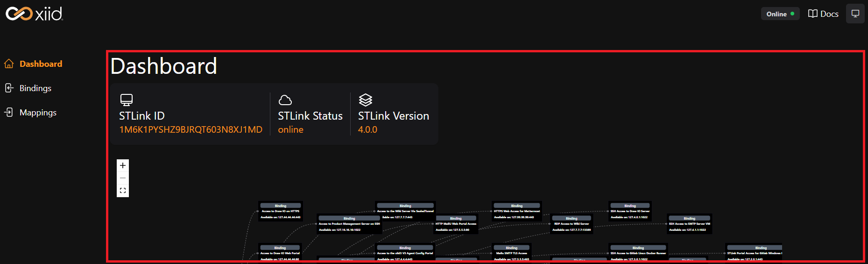This screenshot has height=264, width=868.
Task: Zoom in on the graph
Action: (123, 165)
